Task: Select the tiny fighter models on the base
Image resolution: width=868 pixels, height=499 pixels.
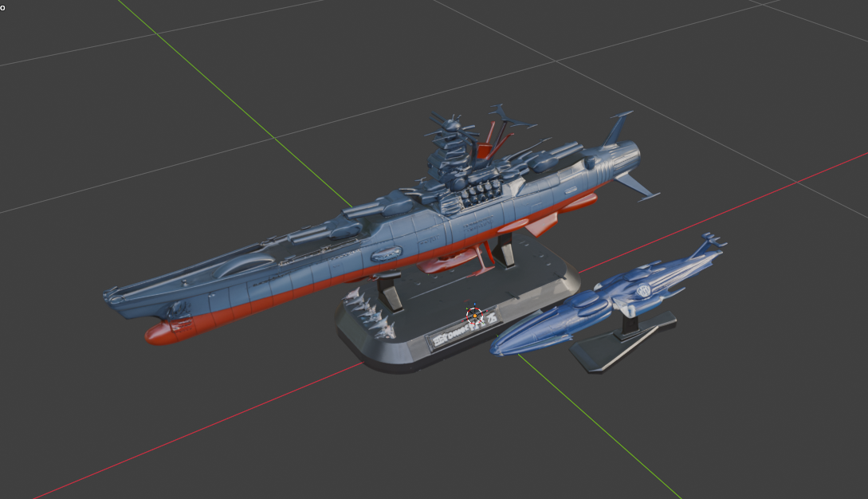Action: tap(368, 313)
